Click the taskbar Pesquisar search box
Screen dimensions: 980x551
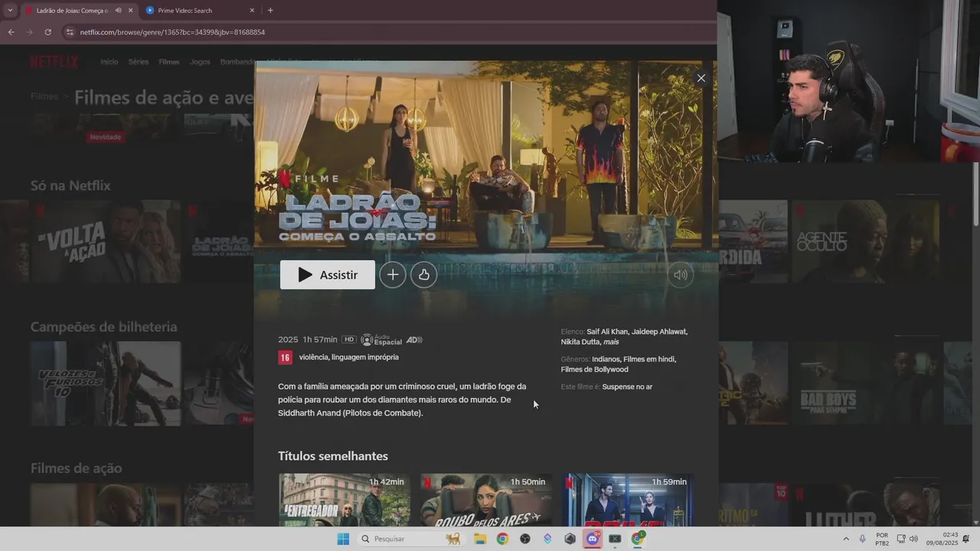(x=410, y=539)
